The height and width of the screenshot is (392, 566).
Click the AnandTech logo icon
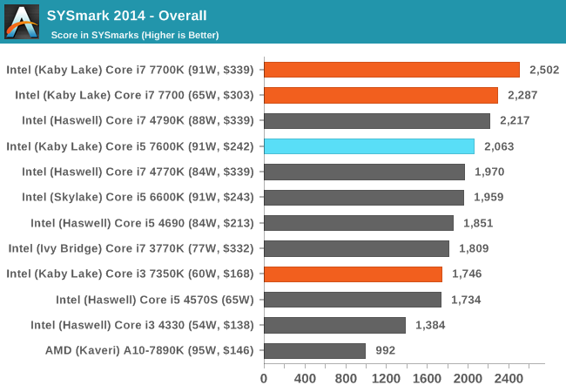(x=22, y=22)
